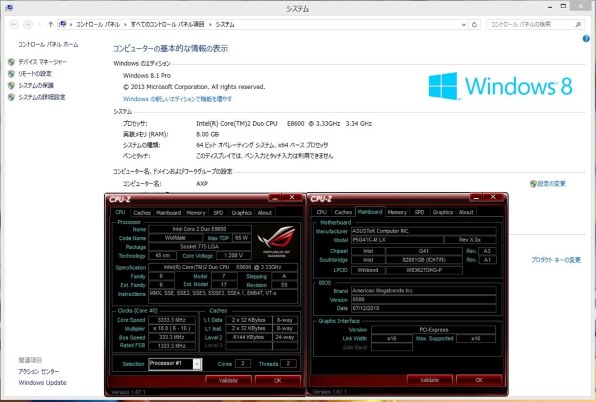Close the left CPU-Z window
This screenshot has height=402, width=596.
(x=292, y=198)
